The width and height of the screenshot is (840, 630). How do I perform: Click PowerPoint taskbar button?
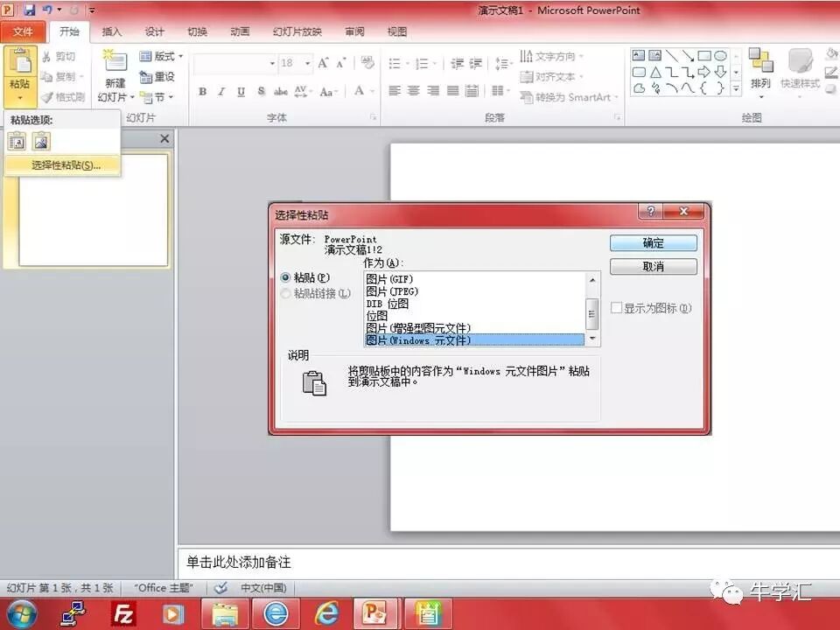375,613
